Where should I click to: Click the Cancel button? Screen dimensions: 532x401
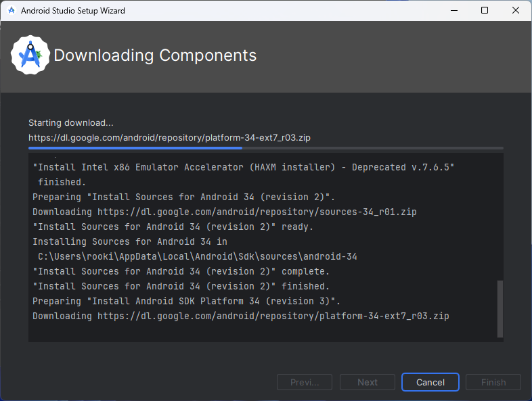pyautogui.click(x=430, y=382)
